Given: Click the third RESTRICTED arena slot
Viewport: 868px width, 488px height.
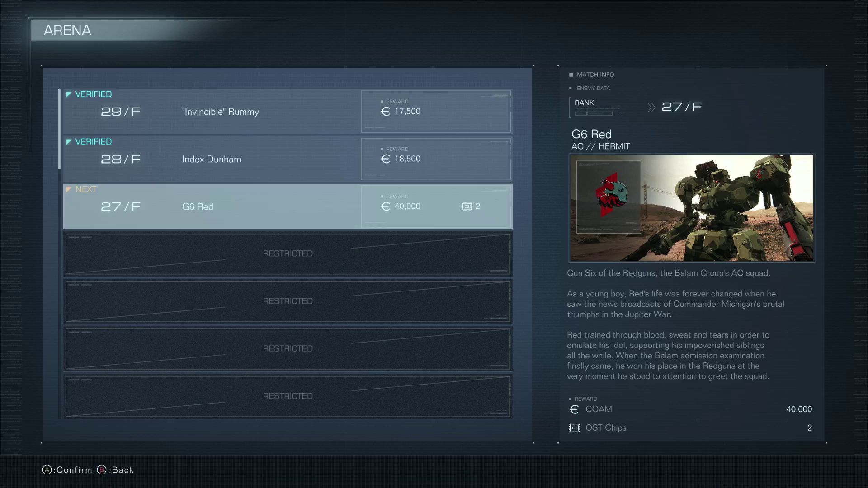Looking at the screenshot, I should (288, 348).
